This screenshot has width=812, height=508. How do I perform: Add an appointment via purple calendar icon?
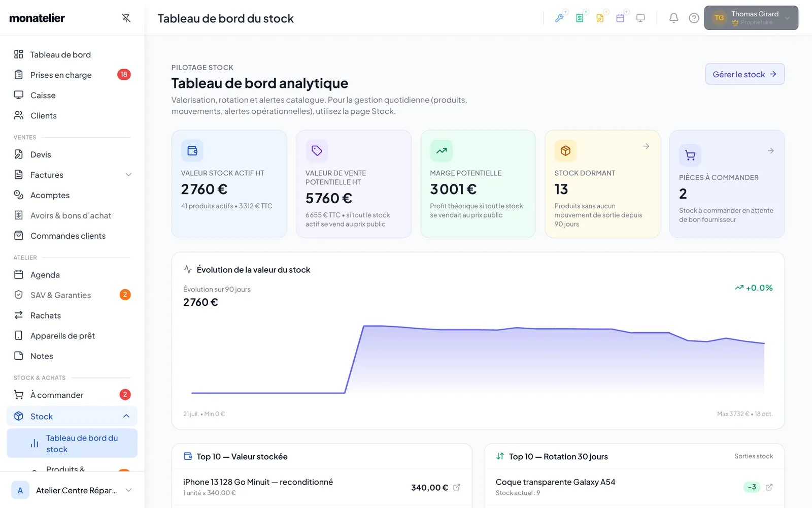[620, 18]
